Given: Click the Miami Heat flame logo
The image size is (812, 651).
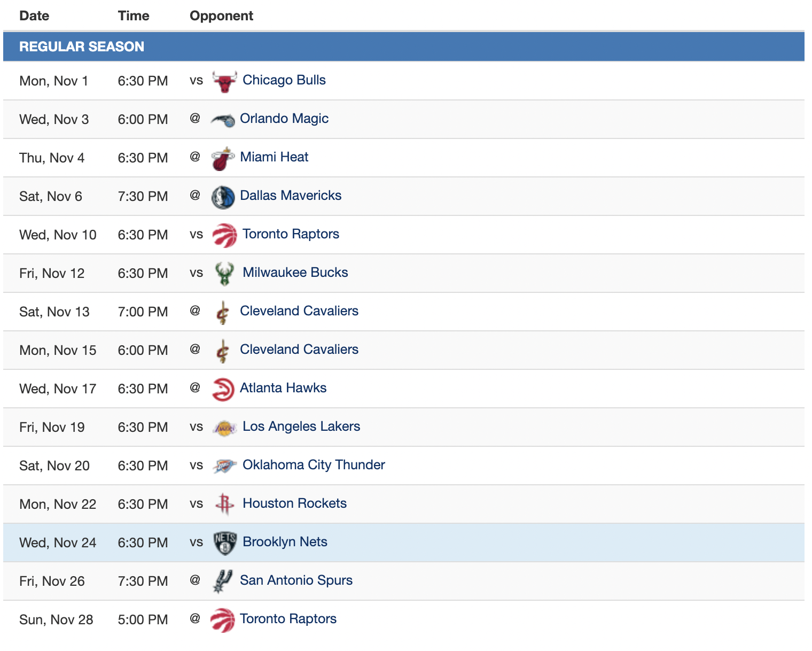Looking at the screenshot, I should click(x=223, y=159).
